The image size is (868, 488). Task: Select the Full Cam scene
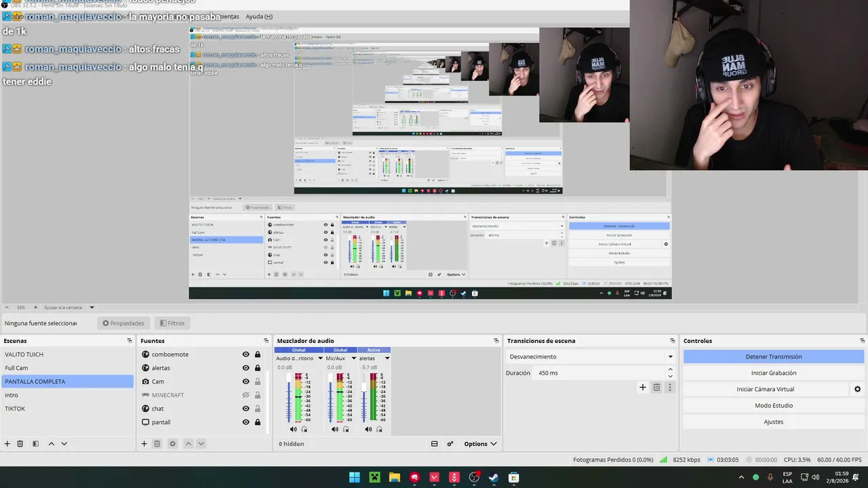(67, 368)
